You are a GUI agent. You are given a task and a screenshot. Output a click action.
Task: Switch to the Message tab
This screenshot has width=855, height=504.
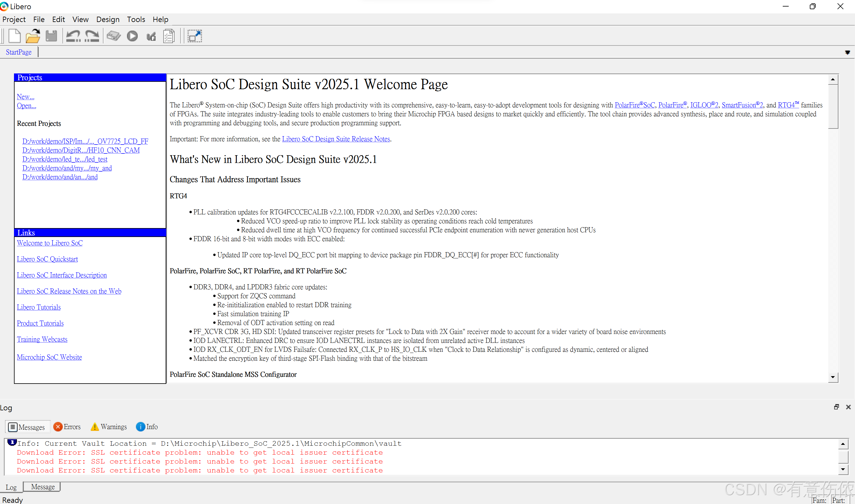tap(43, 487)
